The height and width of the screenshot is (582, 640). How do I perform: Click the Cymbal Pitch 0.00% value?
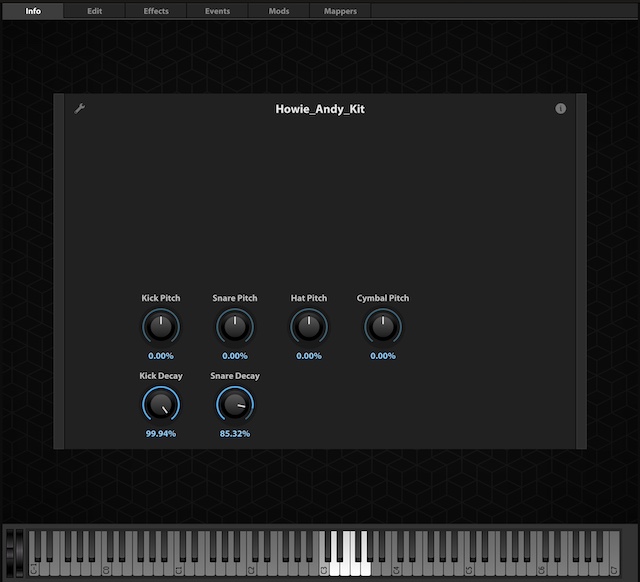383,355
